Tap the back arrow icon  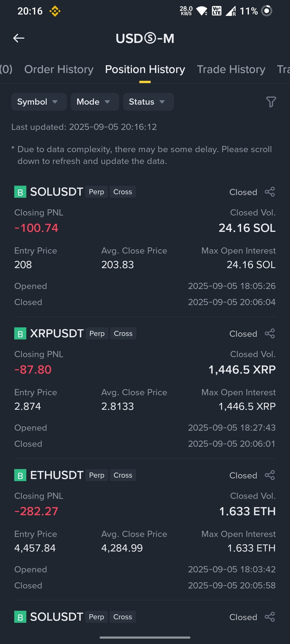point(19,38)
